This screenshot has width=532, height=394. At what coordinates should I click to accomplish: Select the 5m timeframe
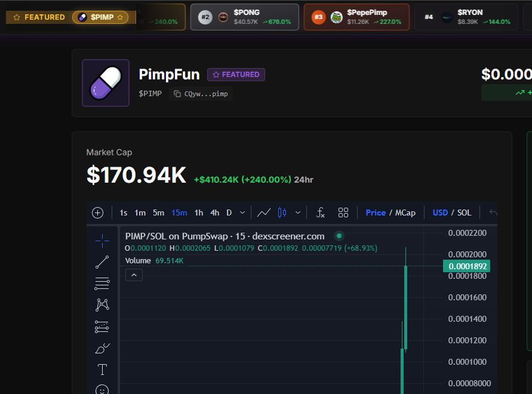(x=158, y=213)
